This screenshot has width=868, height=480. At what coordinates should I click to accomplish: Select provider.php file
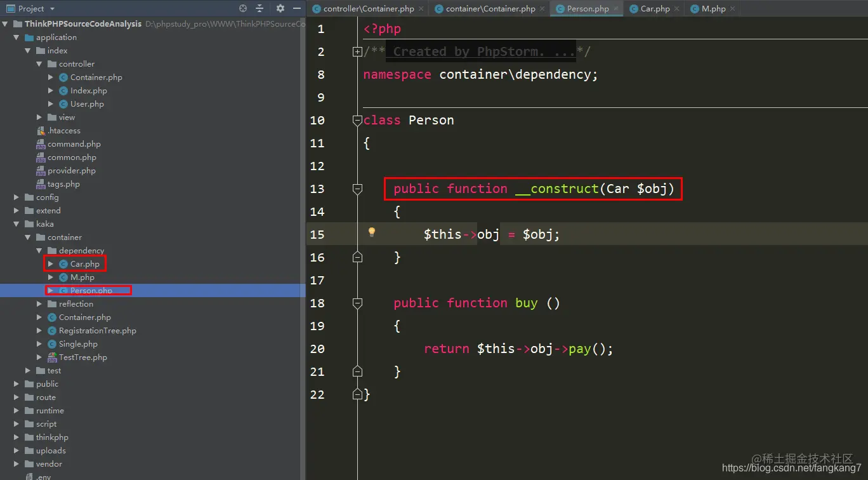pos(71,171)
